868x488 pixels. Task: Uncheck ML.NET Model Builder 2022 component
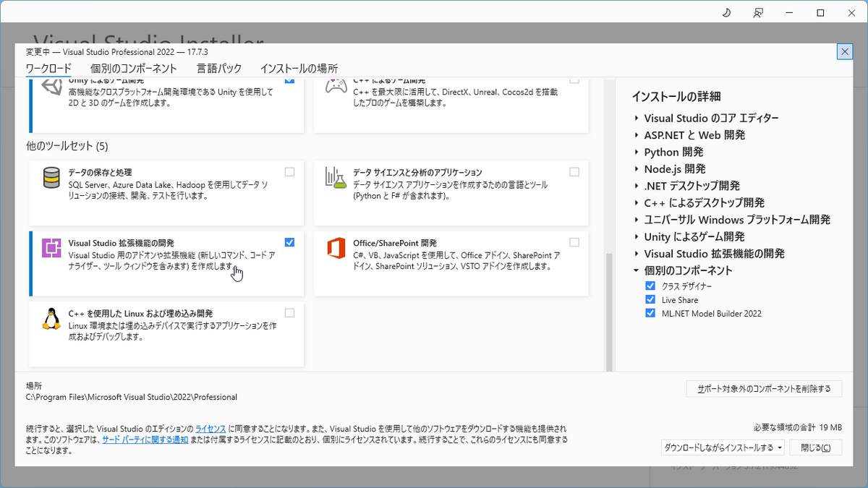[x=650, y=313]
